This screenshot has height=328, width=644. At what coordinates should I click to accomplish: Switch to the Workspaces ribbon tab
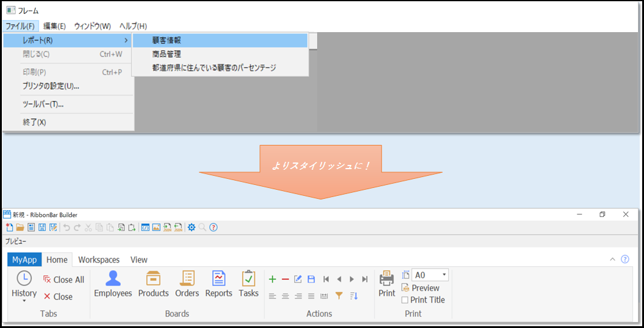point(99,259)
